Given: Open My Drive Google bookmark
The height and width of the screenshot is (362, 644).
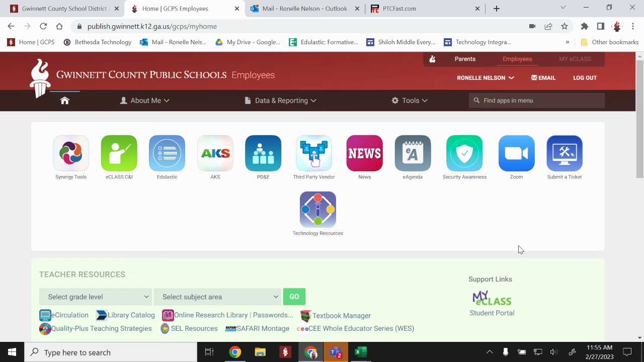Looking at the screenshot, I should [x=248, y=42].
